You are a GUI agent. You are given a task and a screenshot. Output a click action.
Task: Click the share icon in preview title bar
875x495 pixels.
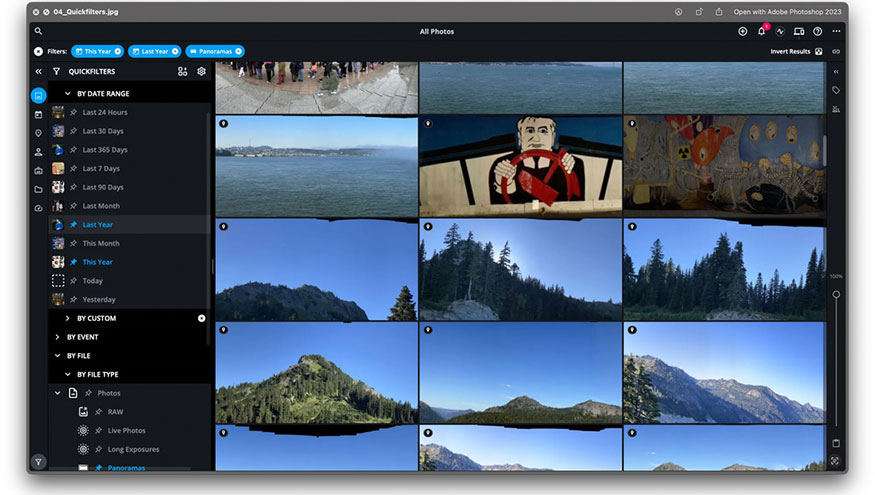(719, 12)
